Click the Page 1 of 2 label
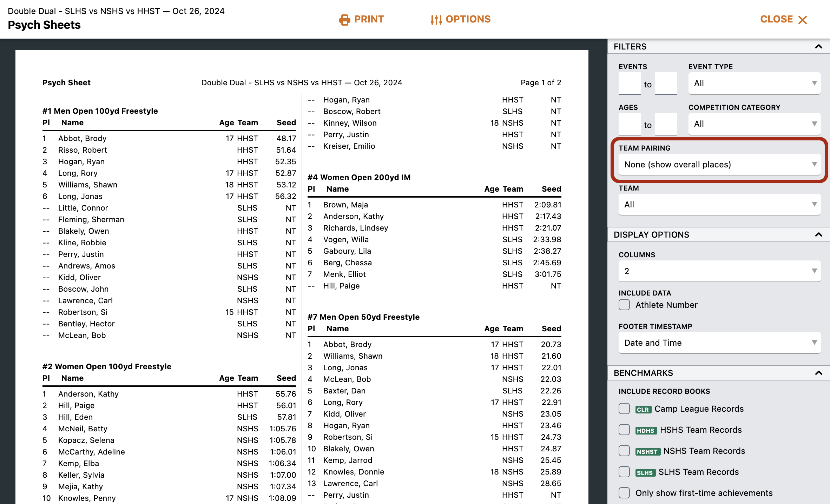This screenshot has width=830, height=504. tap(541, 82)
